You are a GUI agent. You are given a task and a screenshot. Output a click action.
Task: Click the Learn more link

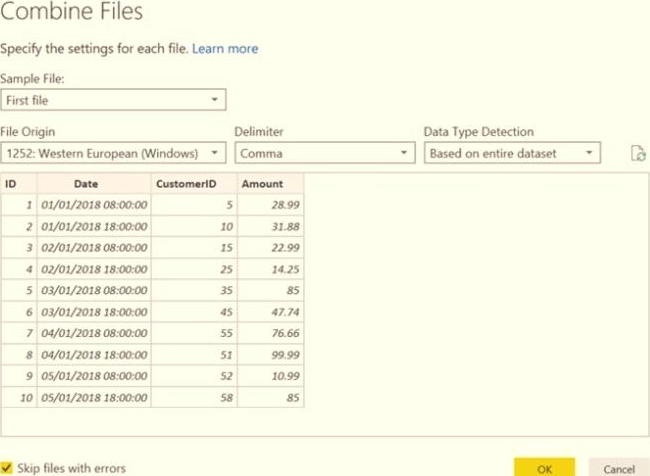click(x=225, y=48)
